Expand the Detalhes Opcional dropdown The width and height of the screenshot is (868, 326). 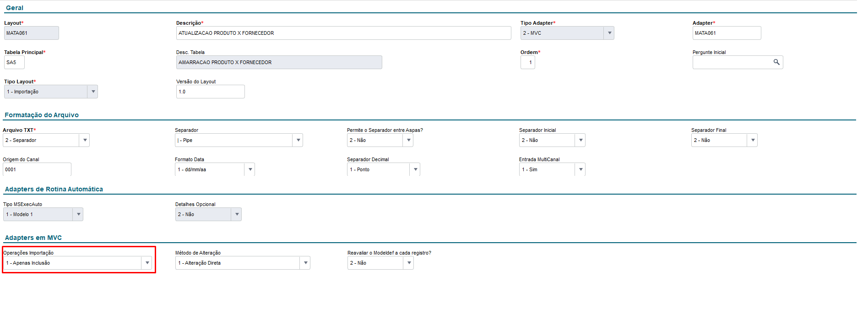click(x=237, y=214)
